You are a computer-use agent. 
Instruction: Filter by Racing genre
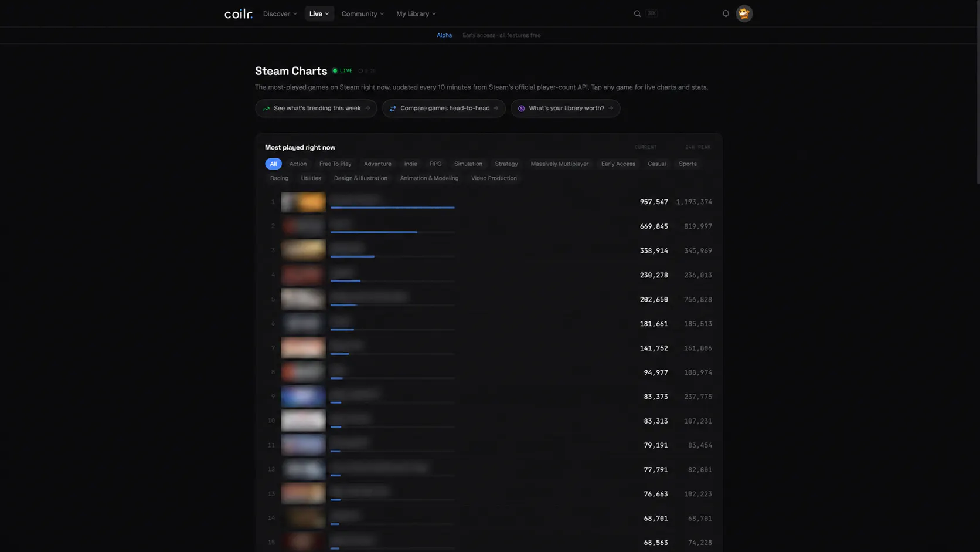pos(279,178)
